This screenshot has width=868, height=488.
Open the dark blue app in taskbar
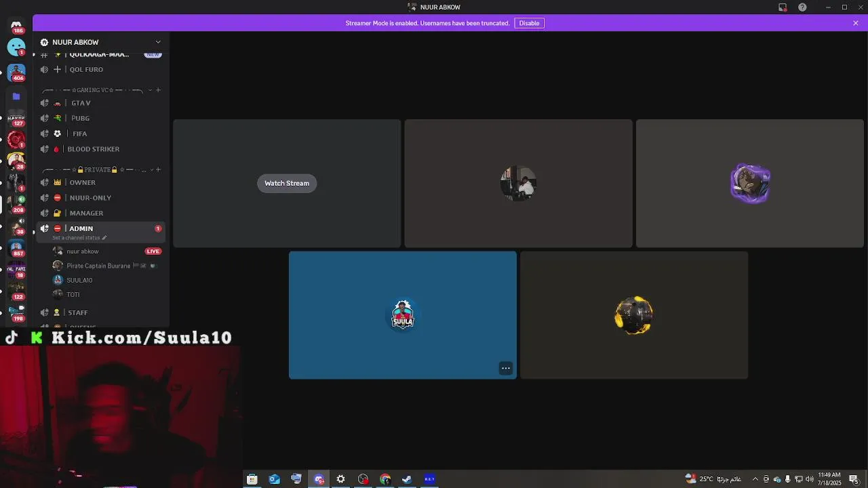(x=429, y=479)
